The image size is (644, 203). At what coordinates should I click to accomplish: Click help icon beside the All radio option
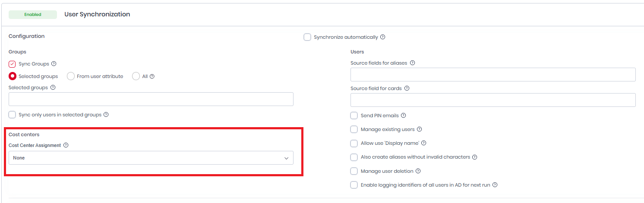[x=152, y=76]
